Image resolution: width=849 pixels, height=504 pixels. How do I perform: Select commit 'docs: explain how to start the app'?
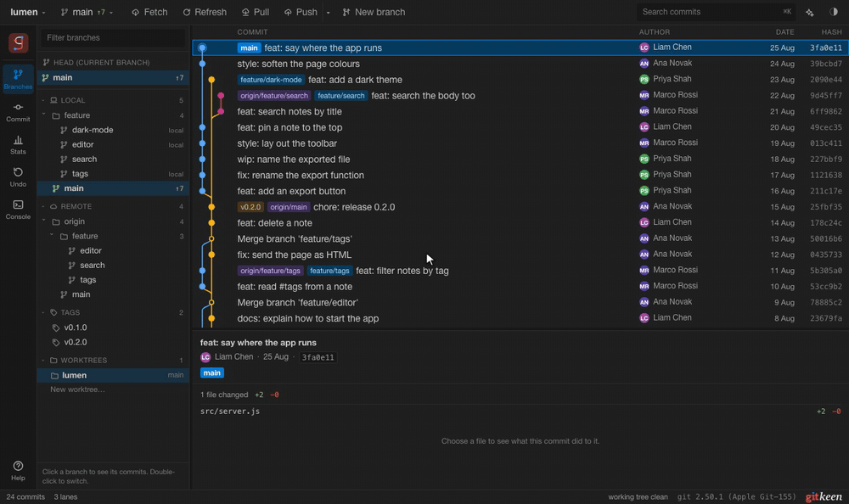pos(520,318)
